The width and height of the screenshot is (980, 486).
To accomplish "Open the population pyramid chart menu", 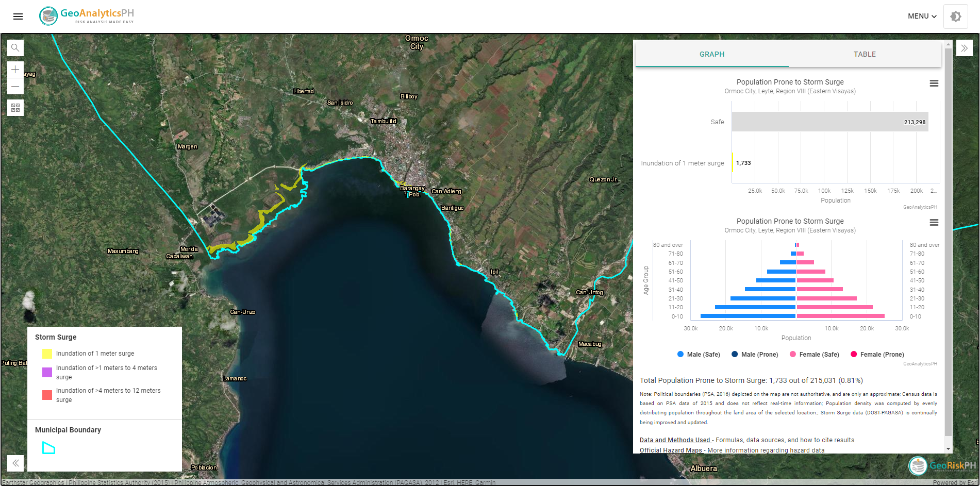I will click(x=934, y=222).
